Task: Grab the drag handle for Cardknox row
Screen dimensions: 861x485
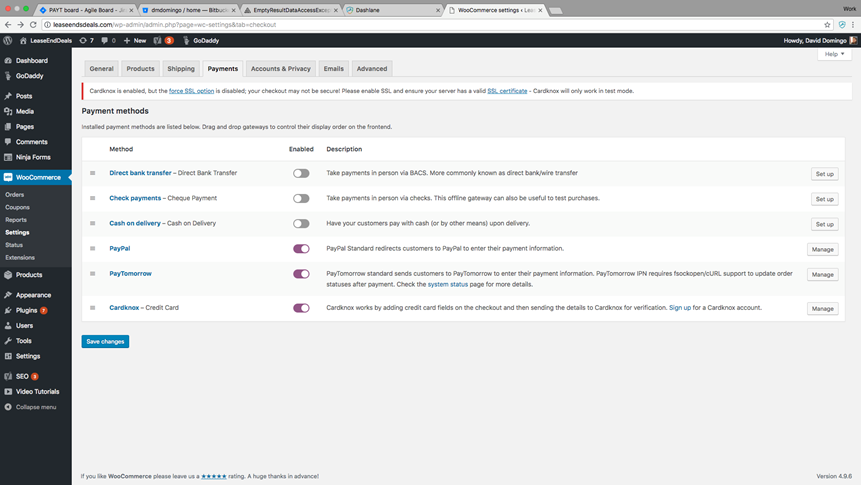Action: click(92, 308)
